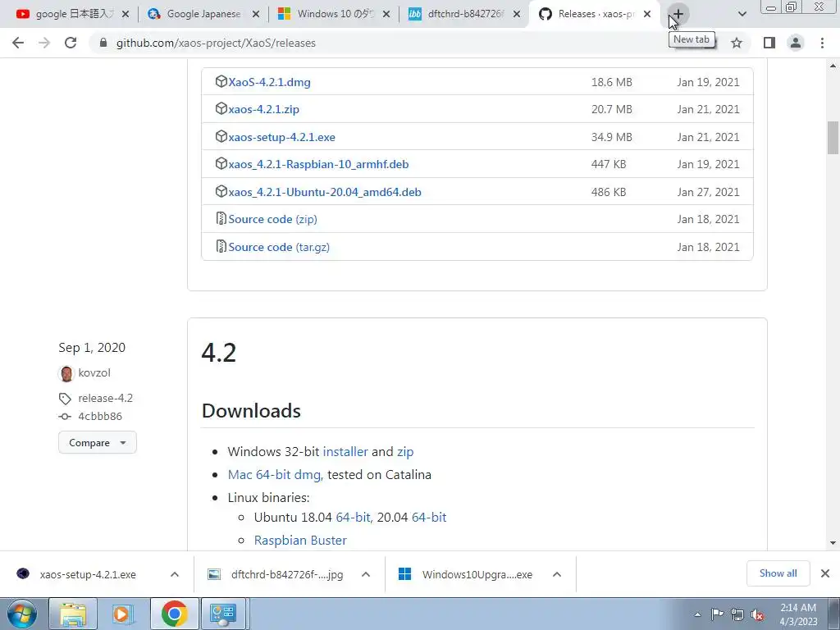Click the tag icon beside release-4.2
The height and width of the screenshot is (630, 840).
point(65,399)
